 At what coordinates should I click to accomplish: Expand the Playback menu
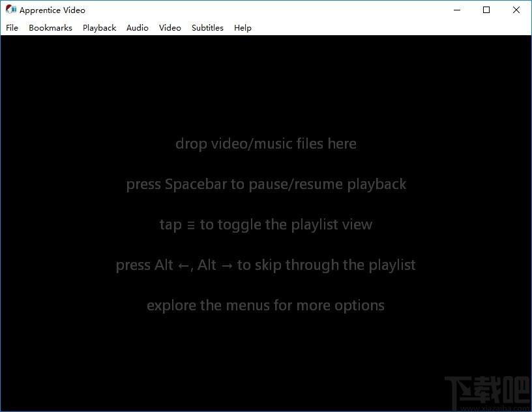(99, 28)
